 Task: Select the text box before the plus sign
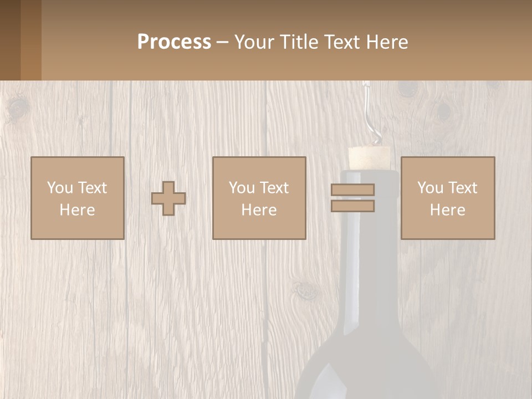click(78, 198)
